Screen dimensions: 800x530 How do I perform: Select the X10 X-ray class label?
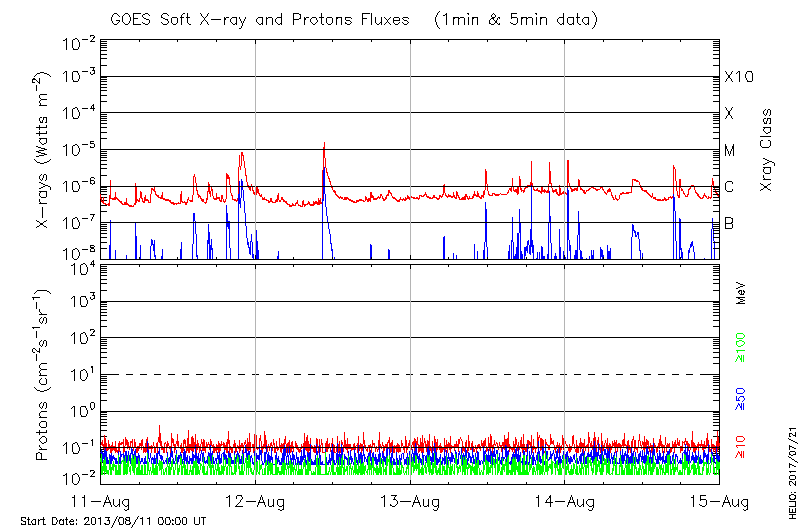pos(736,77)
